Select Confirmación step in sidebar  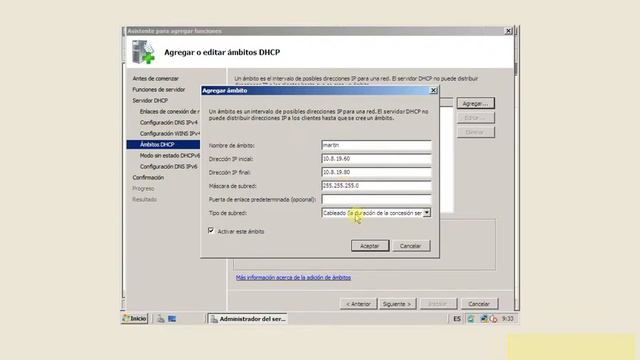click(x=148, y=178)
